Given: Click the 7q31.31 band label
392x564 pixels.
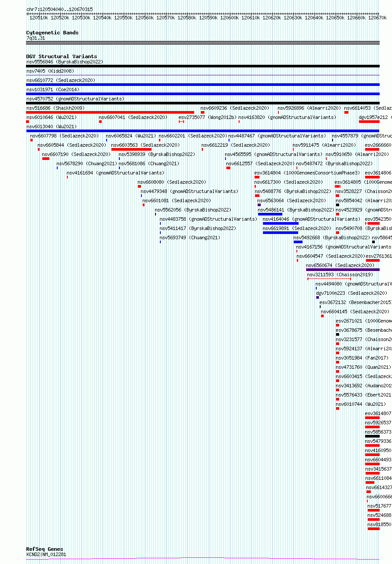Looking at the screenshot, I should point(36,38).
